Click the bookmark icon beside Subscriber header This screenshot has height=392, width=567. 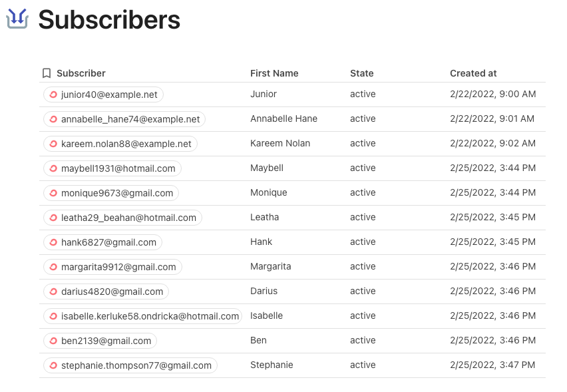(47, 73)
